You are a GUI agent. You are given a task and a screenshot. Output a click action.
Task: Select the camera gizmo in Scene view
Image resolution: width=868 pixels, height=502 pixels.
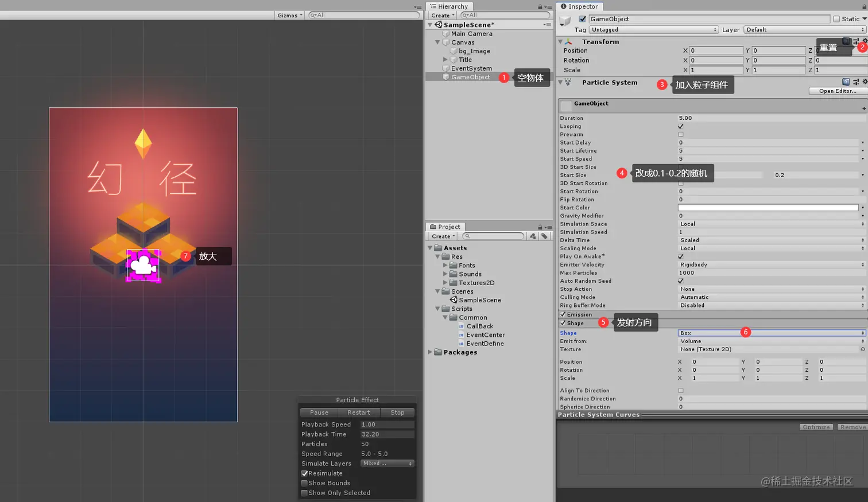tap(143, 265)
